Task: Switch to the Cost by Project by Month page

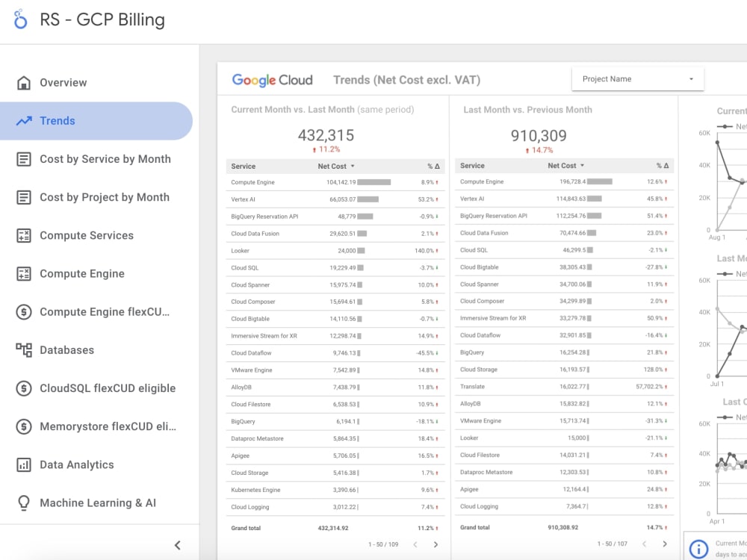Action: pos(105,197)
